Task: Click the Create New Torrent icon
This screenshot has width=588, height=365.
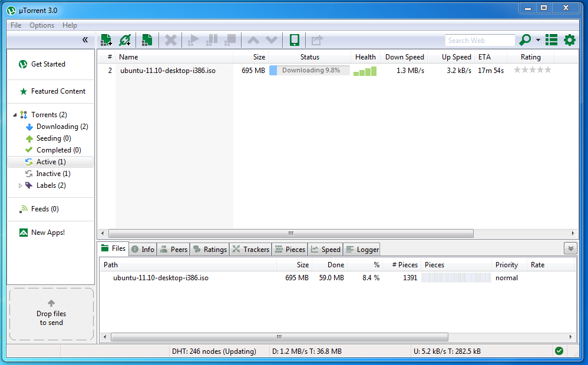Action: pyautogui.click(x=147, y=39)
